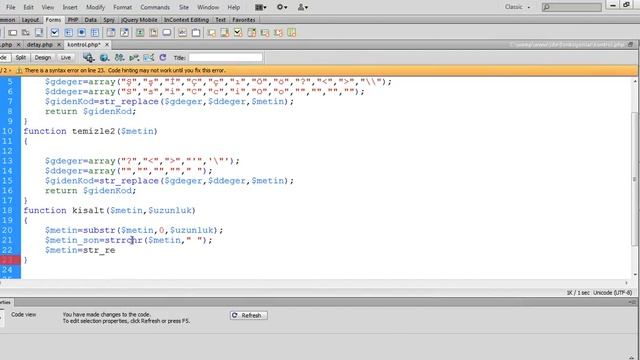This screenshot has height=360, width=640.
Task: Open the Classic workspace switcher
Action: pyautogui.click(x=517, y=7)
